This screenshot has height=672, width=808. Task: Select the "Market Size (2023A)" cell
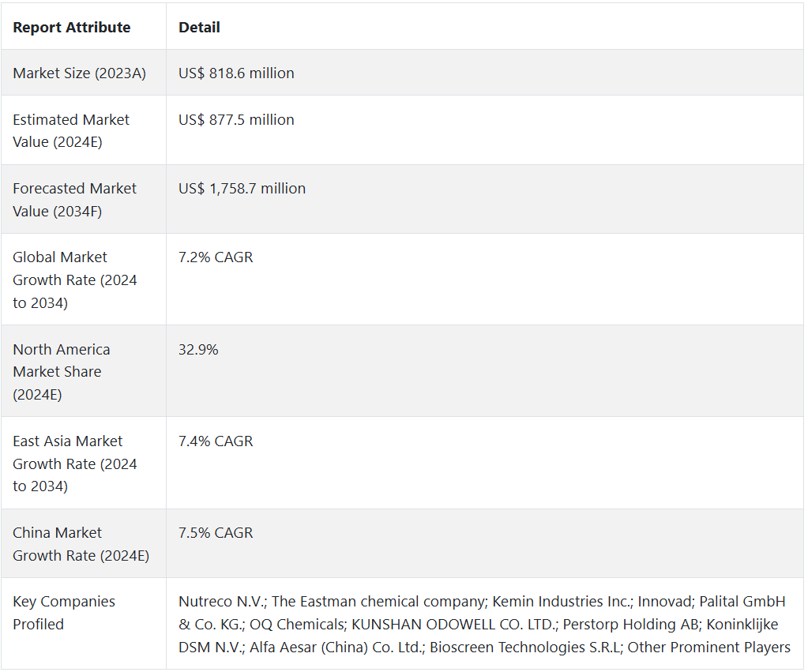(x=79, y=73)
